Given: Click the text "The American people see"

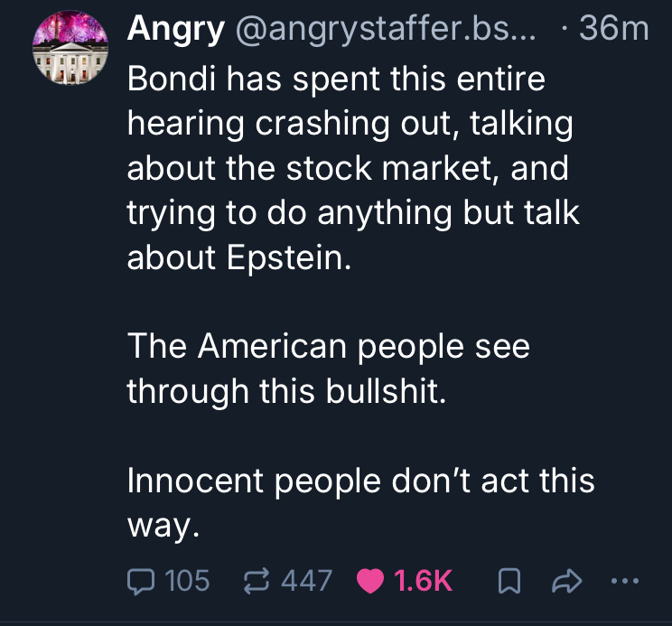Looking at the screenshot, I should point(328,346).
